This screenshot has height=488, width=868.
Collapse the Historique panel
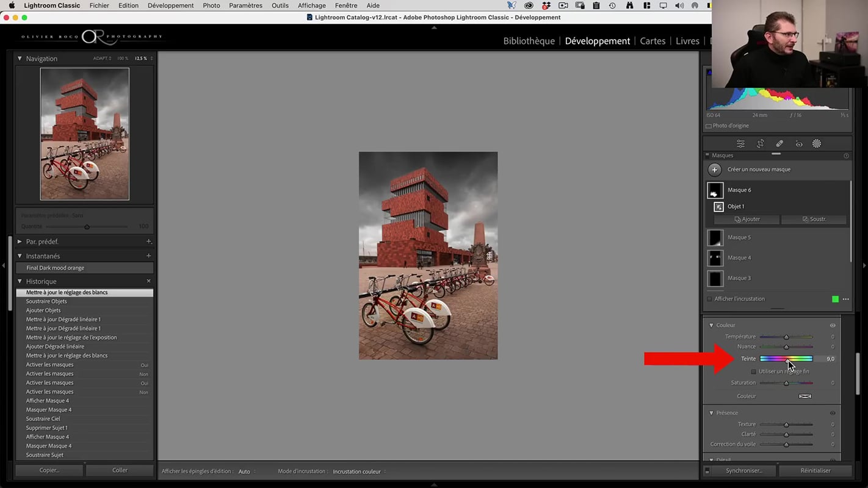point(20,281)
